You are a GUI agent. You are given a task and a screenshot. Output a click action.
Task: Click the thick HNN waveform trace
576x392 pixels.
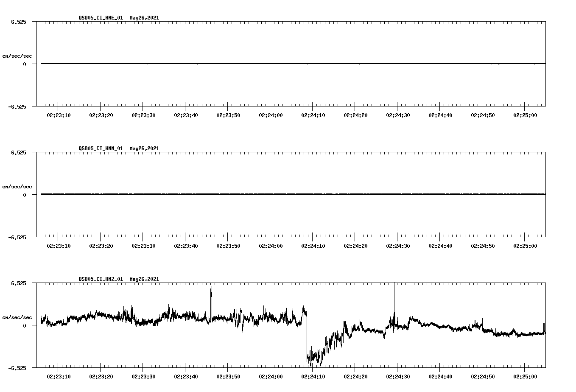[x=254, y=195]
